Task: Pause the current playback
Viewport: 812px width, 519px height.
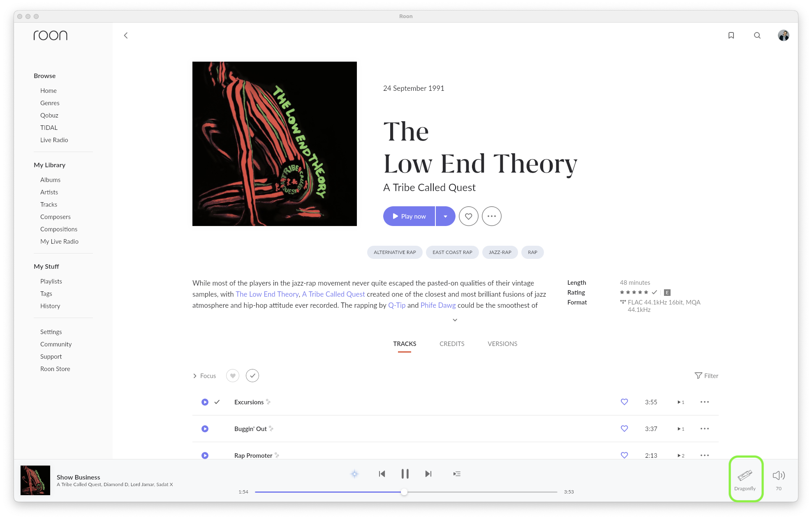Action: [405, 474]
